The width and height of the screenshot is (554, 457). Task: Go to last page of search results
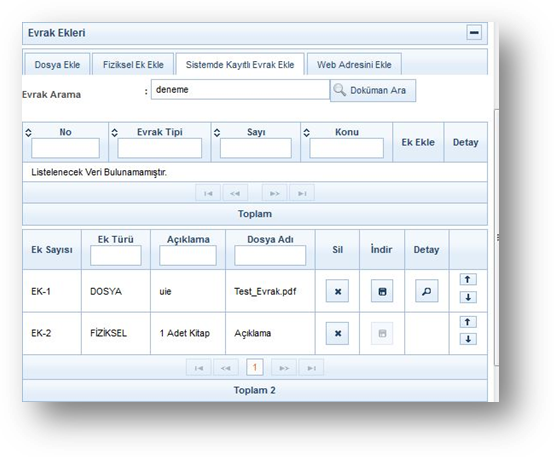click(x=302, y=193)
